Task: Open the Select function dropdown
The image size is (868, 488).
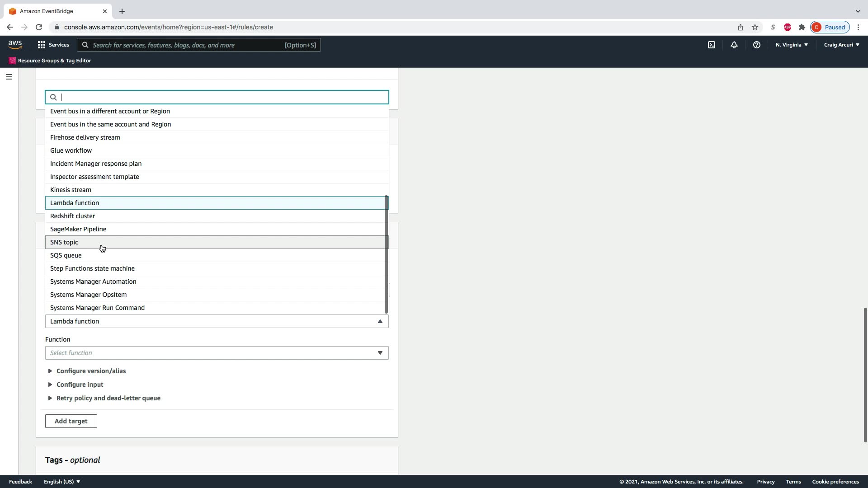Action: click(217, 353)
